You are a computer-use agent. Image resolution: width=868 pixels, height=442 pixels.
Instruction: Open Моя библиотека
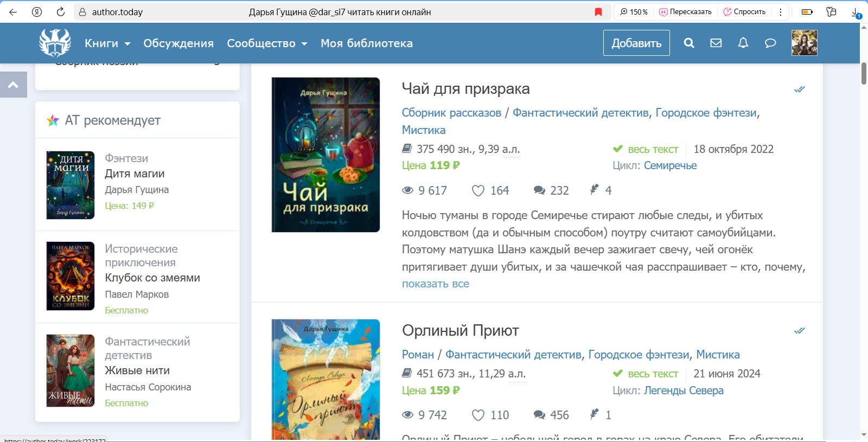[x=367, y=43]
